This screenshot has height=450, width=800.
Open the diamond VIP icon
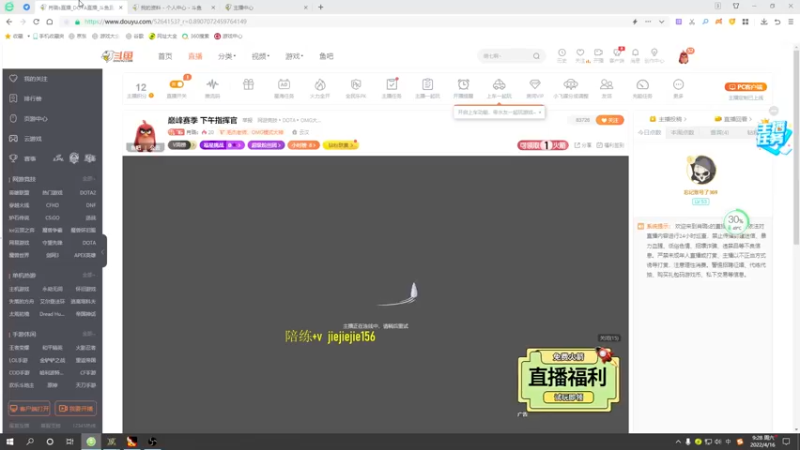click(x=535, y=84)
